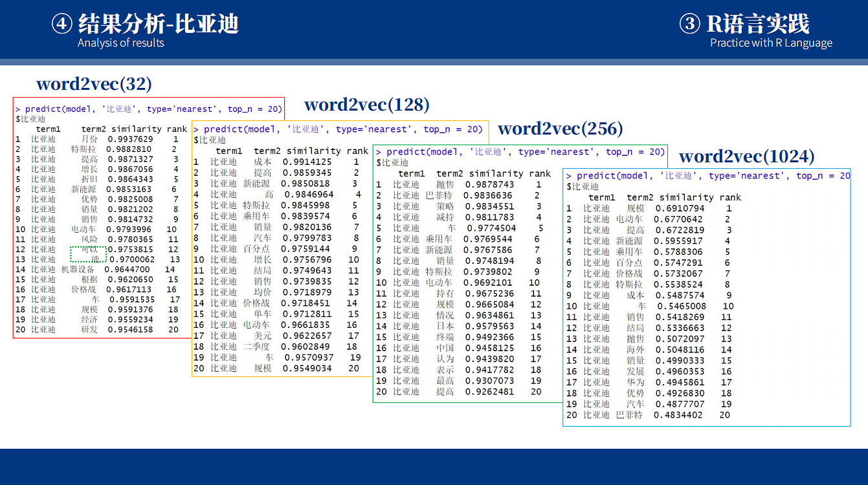868x485 pixels.
Task: Select the 'R语言实践' section heading
Action: pyautogui.click(x=757, y=24)
